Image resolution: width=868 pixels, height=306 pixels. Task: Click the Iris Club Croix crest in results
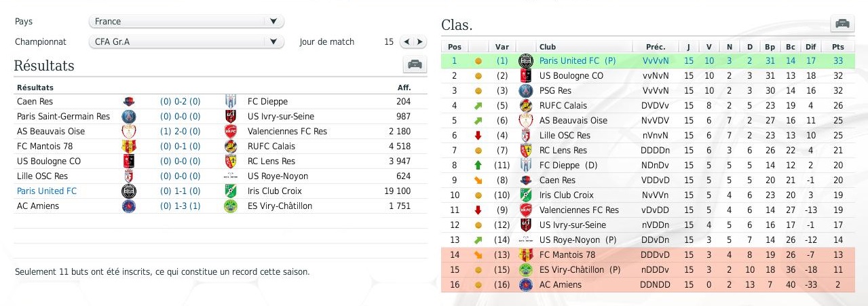click(x=231, y=191)
